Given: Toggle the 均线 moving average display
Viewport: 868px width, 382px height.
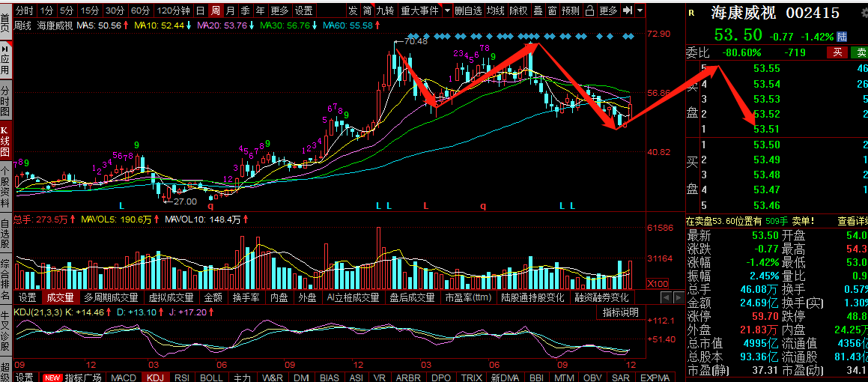Looking at the screenshot, I should click(496, 10).
